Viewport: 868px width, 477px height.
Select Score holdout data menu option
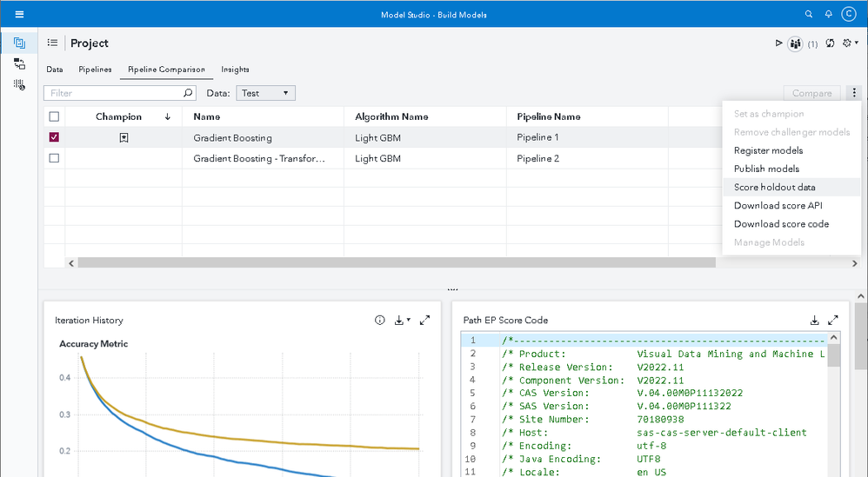point(774,187)
